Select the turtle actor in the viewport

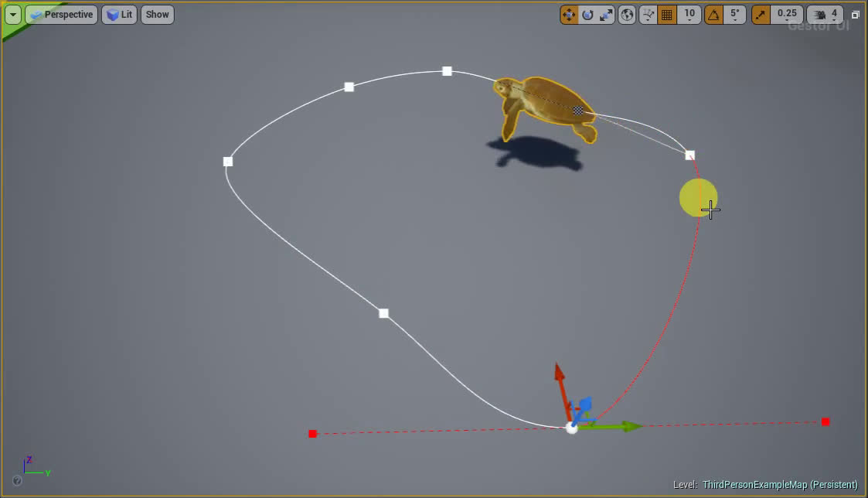[x=541, y=108]
